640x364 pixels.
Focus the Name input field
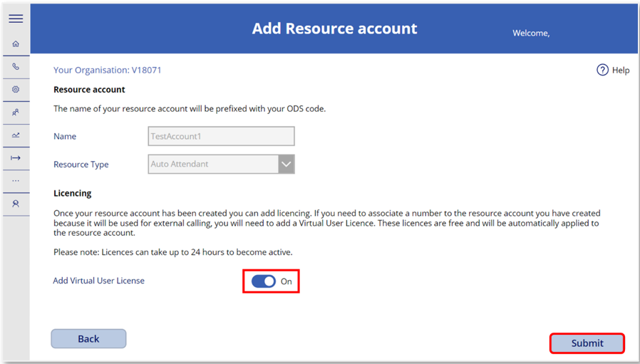(221, 136)
